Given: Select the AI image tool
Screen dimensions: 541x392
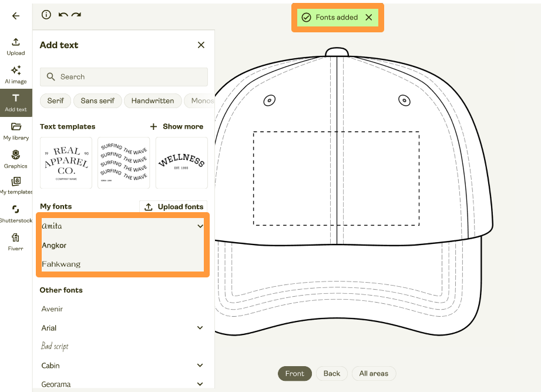Looking at the screenshot, I should (15, 73).
